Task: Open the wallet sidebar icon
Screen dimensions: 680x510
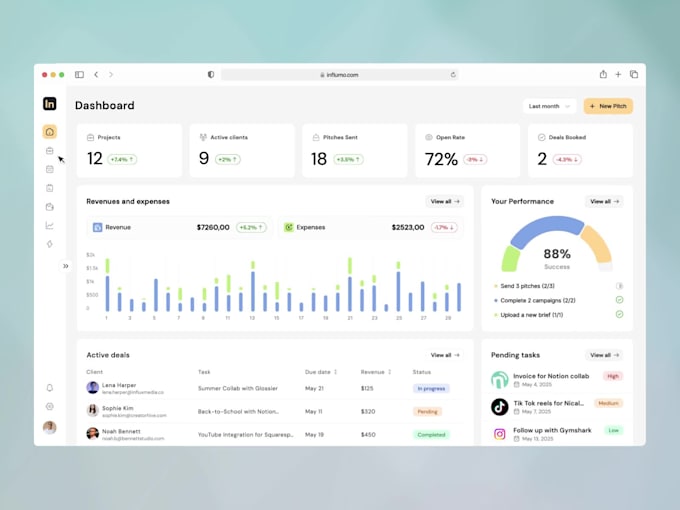Action: [49, 207]
